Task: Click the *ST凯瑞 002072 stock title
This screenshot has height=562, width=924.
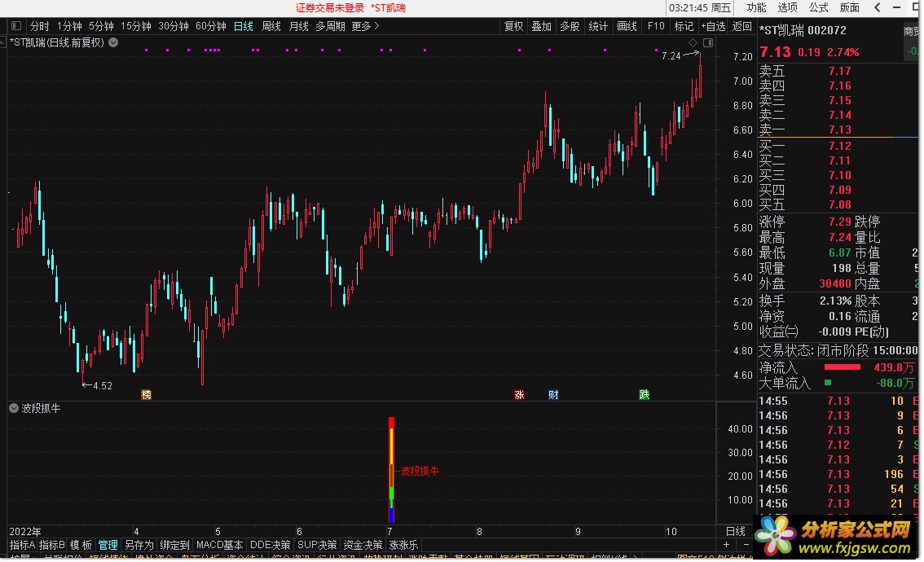Action: (803, 30)
